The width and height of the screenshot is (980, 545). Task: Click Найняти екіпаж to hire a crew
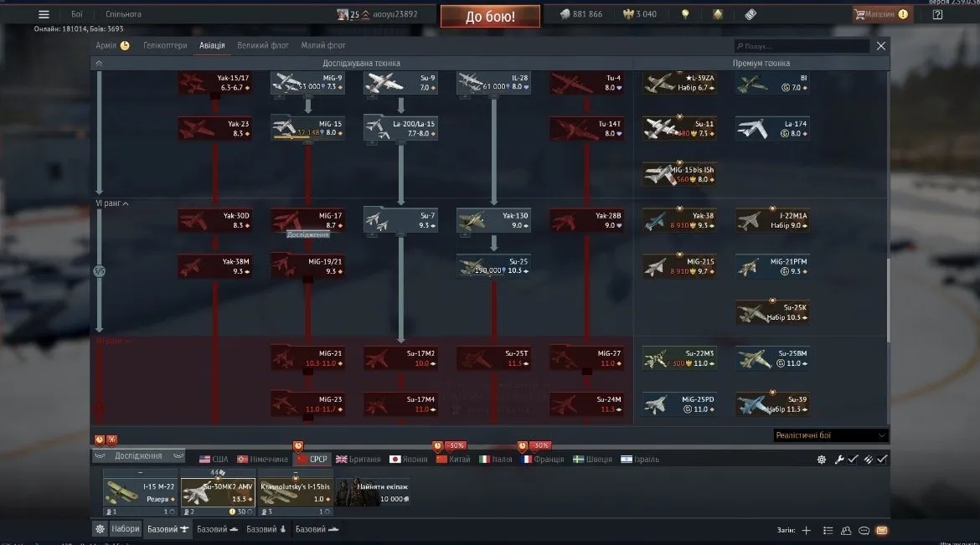(x=373, y=492)
